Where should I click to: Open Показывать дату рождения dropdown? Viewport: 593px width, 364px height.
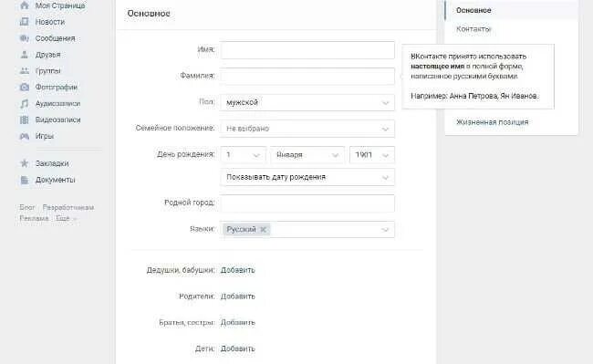tap(307, 177)
